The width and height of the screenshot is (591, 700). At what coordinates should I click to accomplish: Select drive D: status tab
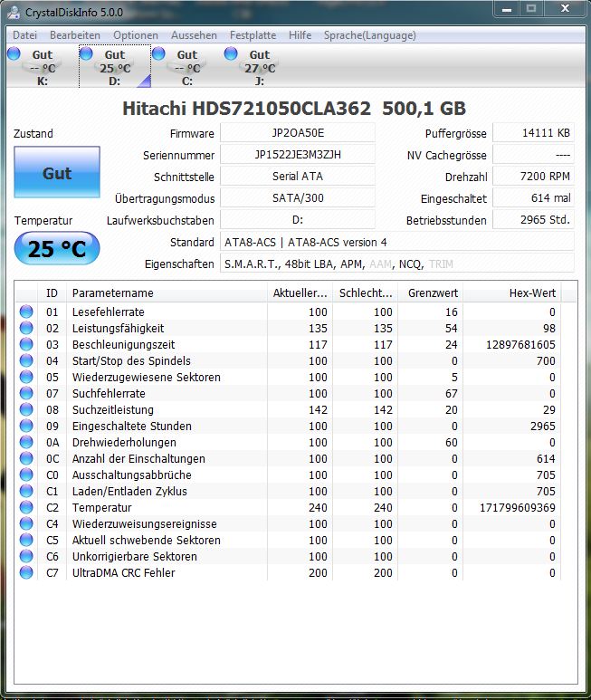tap(115, 67)
